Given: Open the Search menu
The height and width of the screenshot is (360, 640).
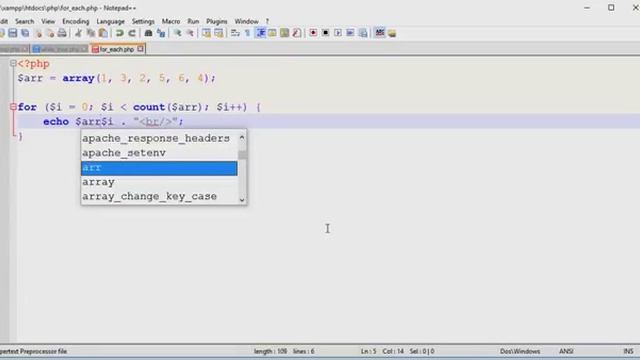Looking at the screenshot, I should (x=24, y=21).
